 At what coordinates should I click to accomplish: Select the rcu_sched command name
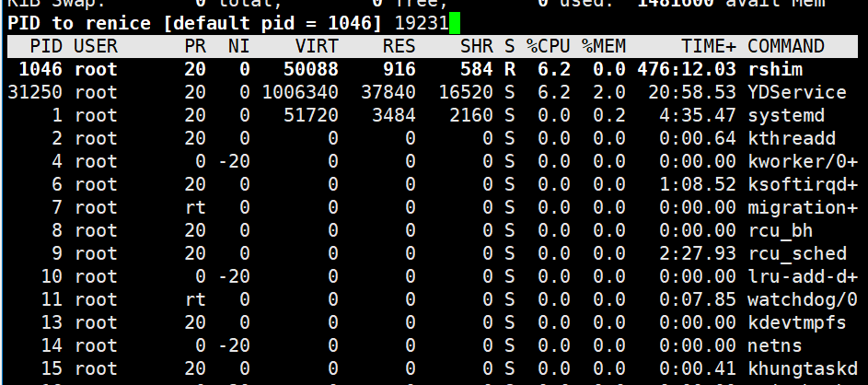point(797,253)
